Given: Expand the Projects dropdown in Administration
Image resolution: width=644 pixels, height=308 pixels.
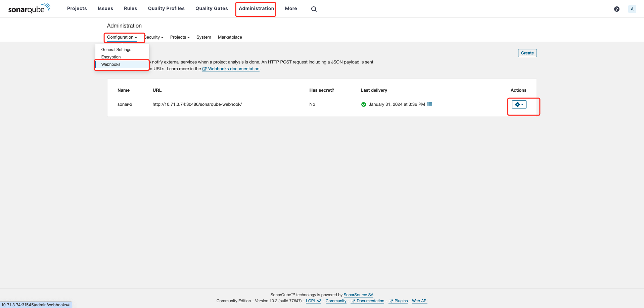Looking at the screenshot, I should tap(180, 37).
